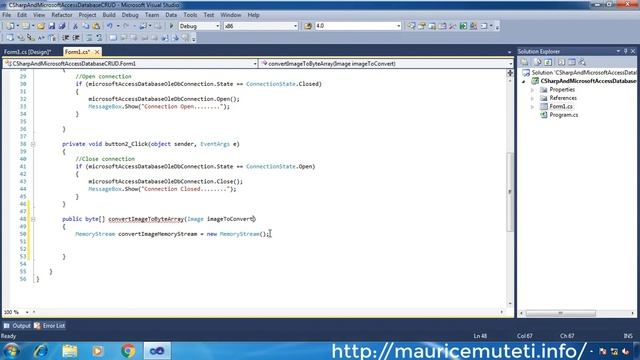Click the 'Ln 48' status bar entry
This screenshot has height=360, width=640.
[x=480, y=336]
